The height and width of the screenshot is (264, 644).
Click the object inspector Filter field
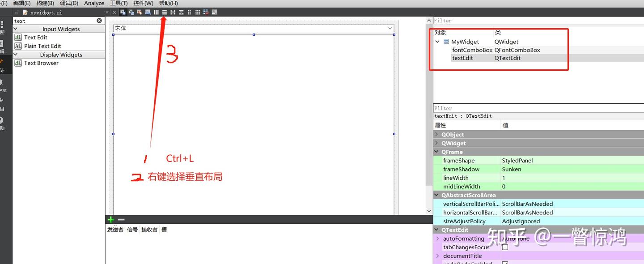pos(538,21)
